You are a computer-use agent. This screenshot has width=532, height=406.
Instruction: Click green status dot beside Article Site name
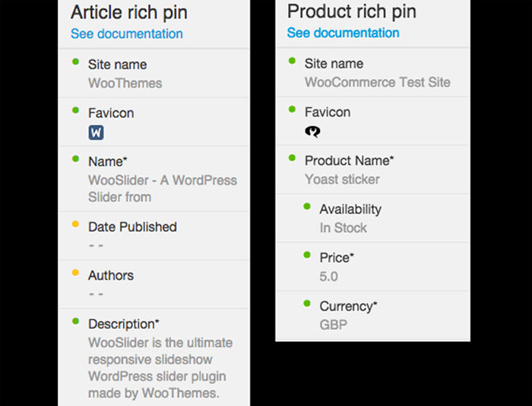pyautogui.click(x=75, y=62)
